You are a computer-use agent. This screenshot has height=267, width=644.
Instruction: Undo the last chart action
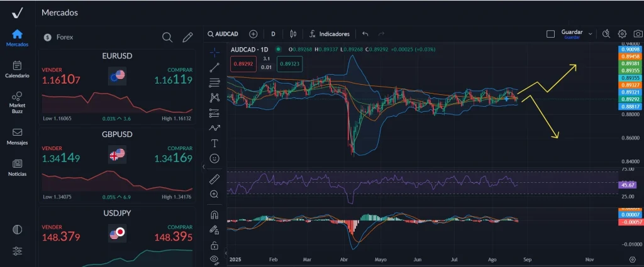coord(365,34)
